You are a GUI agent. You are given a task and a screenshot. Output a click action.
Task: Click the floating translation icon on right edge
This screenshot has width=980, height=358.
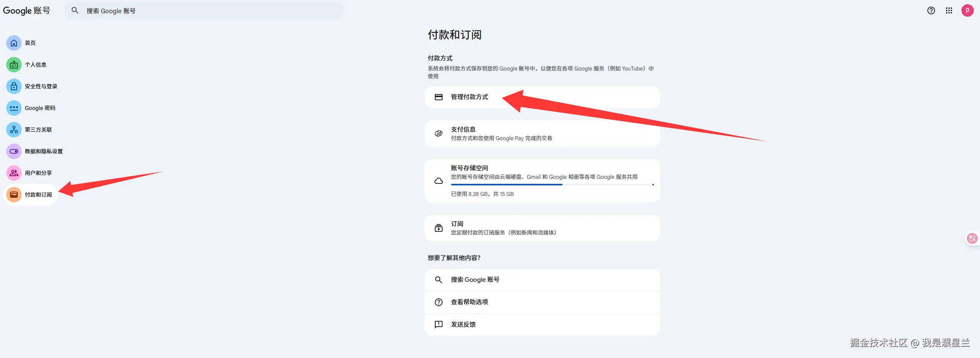972,238
